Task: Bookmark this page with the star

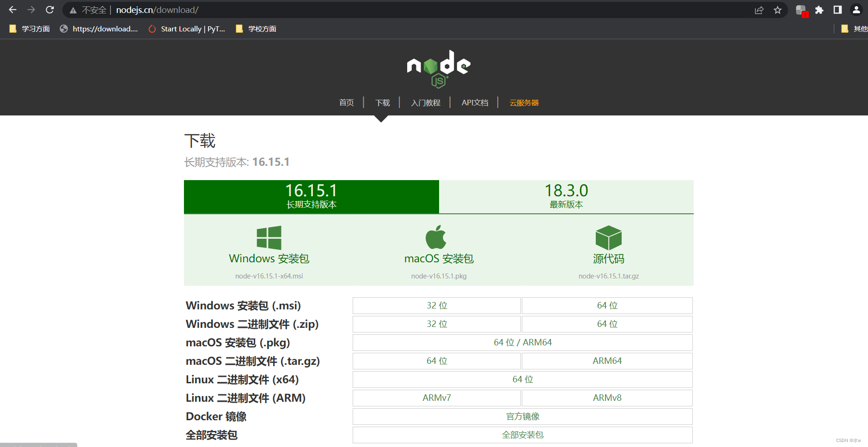Action: coord(777,10)
